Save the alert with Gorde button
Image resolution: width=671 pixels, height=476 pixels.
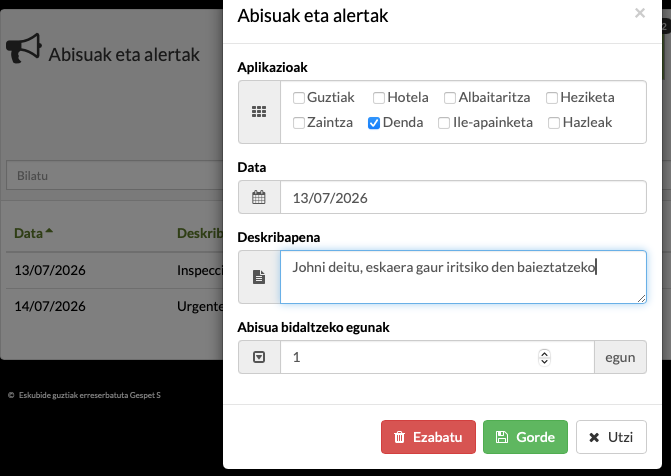pos(526,437)
